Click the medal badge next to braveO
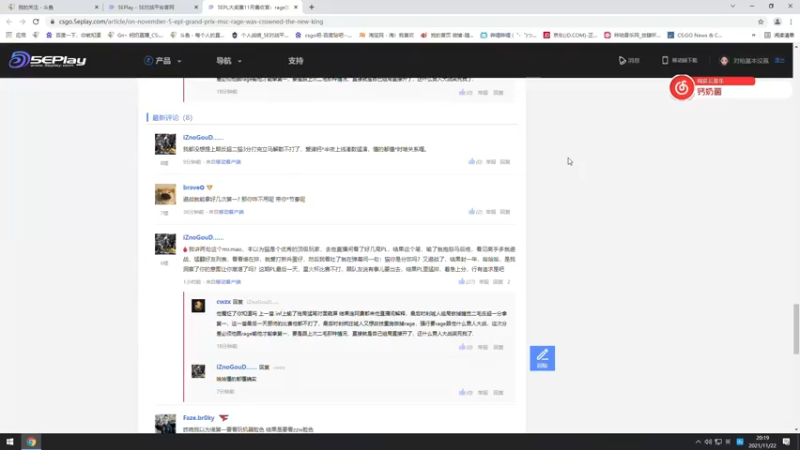 210,187
